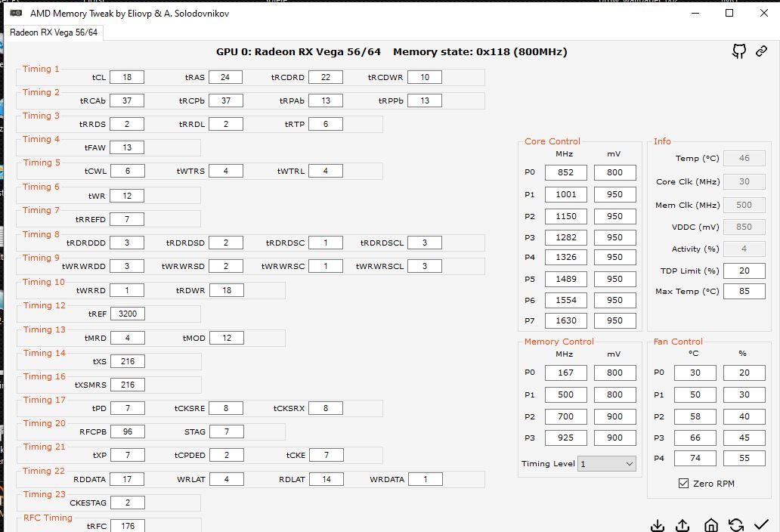Viewport: 780px width, 532px height.
Task: Click the WRLAT input field
Action: [x=226, y=479]
